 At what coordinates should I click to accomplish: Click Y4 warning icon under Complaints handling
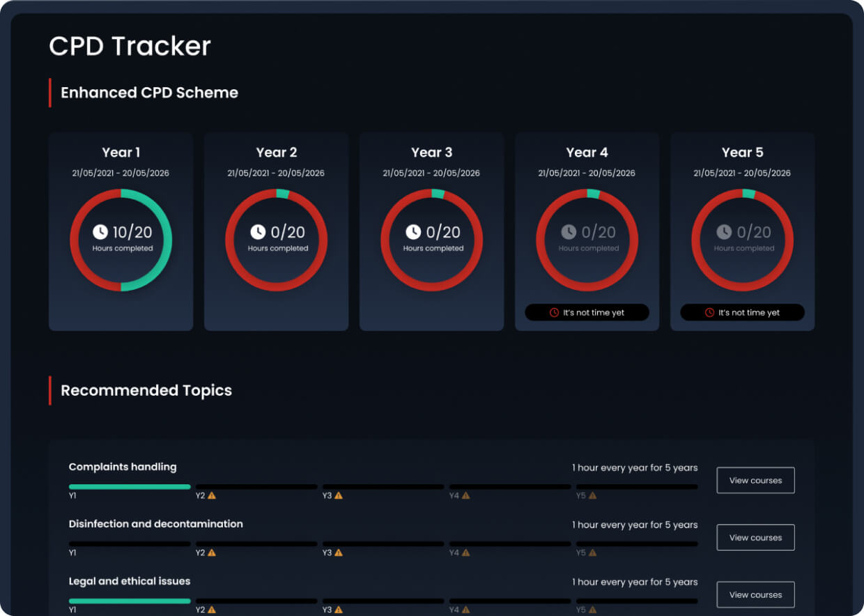[465, 496]
